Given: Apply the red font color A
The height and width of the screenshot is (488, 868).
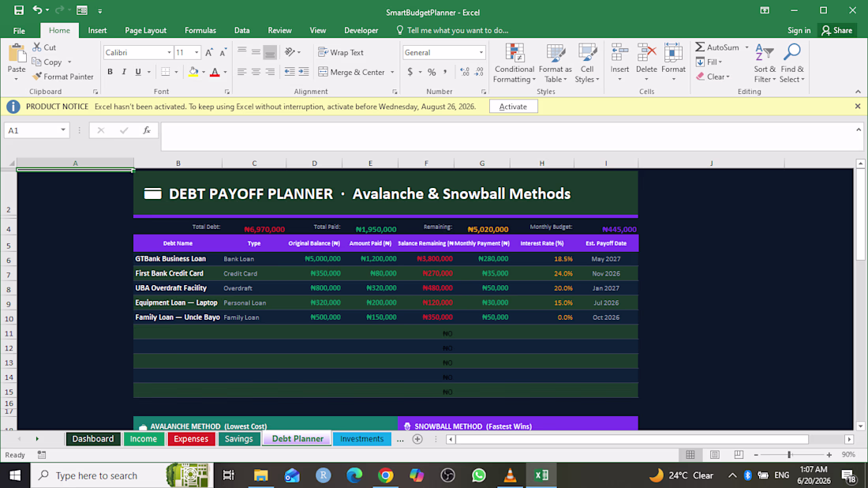Looking at the screenshot, I should coord(215,72).
